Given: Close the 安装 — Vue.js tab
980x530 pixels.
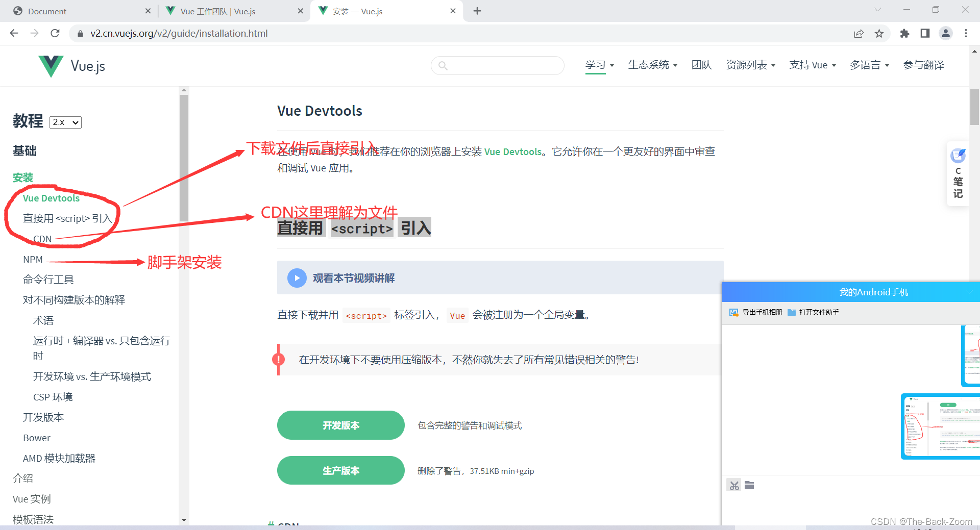Looking at the screenshot, I should click(x=453, y=11).
